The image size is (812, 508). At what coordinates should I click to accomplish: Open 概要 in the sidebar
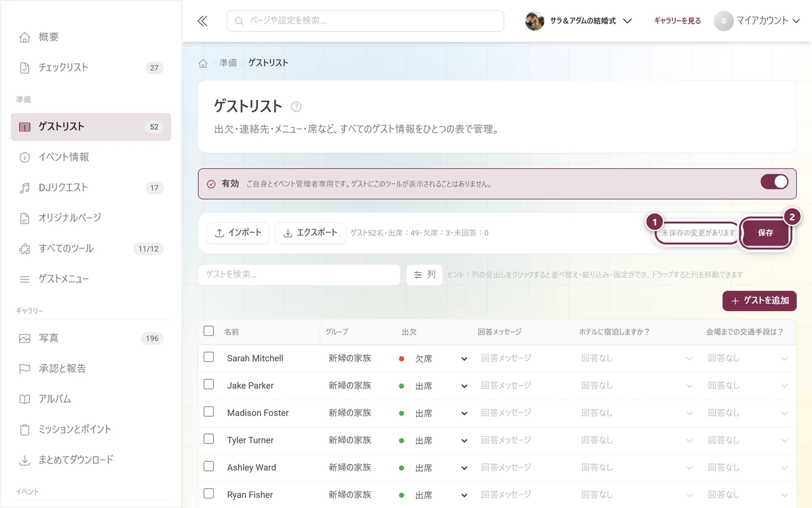pos(91,37)
